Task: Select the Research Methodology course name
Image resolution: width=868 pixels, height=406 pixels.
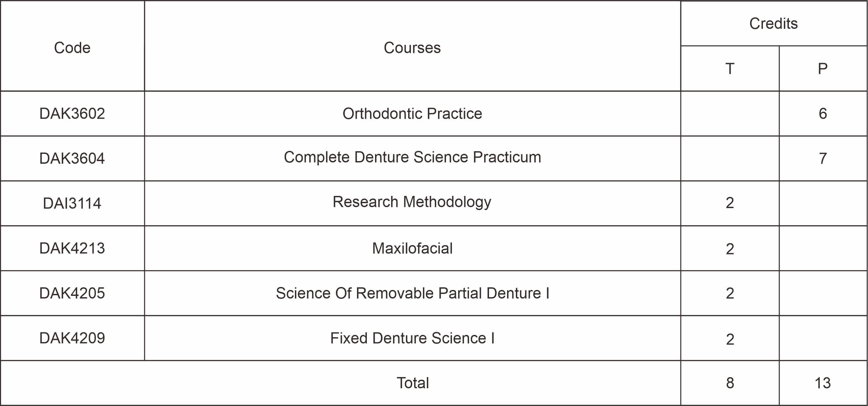Action: point(412,202)
